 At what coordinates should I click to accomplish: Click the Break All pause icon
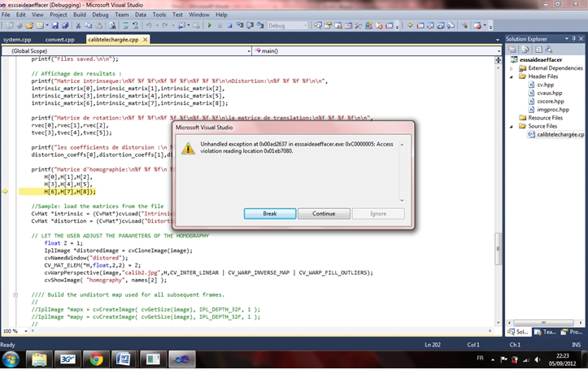pyautogui.click(x=220, y=25)
